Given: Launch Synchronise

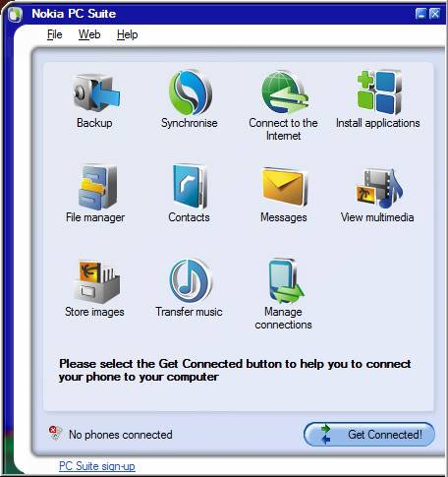Looking at the screenshot, I should (191, 93).
